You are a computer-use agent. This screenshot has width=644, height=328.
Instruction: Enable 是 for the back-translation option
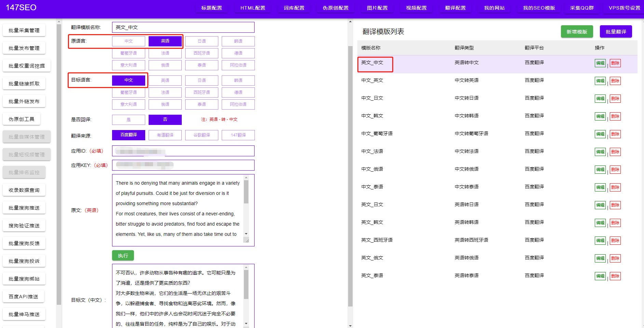(128, 119)
